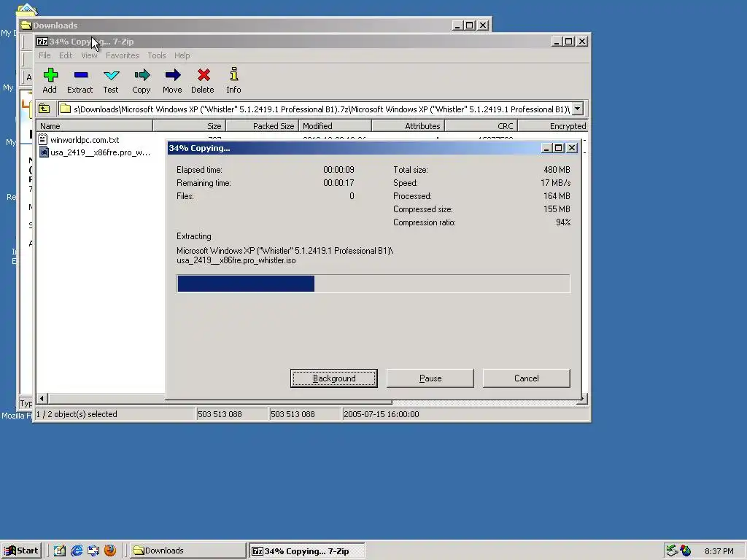This screenshot has width=747, height=560.
Task: Sort by CRC column header
Action: pos(481,125)
